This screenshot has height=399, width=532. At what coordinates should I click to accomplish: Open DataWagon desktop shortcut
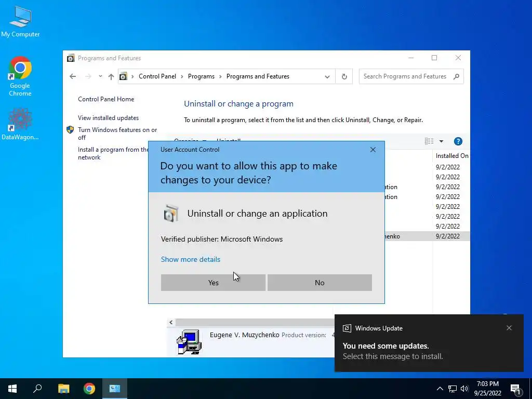(x=20, y=124)
